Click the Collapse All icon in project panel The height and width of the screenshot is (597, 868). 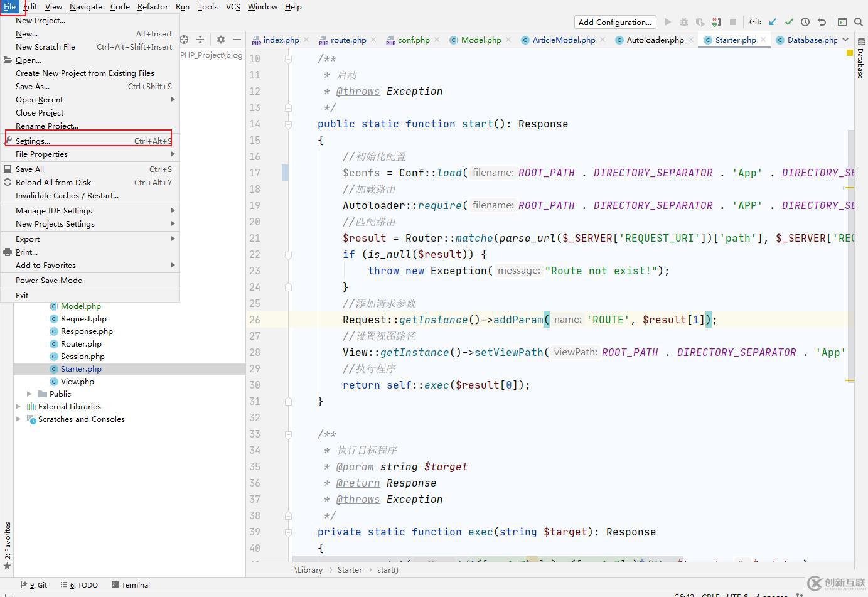(x=200, y=40)
